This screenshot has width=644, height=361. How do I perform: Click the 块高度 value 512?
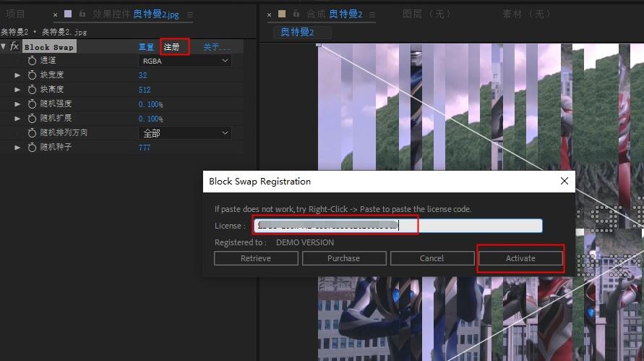pyautogui.click(x=145, y=90)
